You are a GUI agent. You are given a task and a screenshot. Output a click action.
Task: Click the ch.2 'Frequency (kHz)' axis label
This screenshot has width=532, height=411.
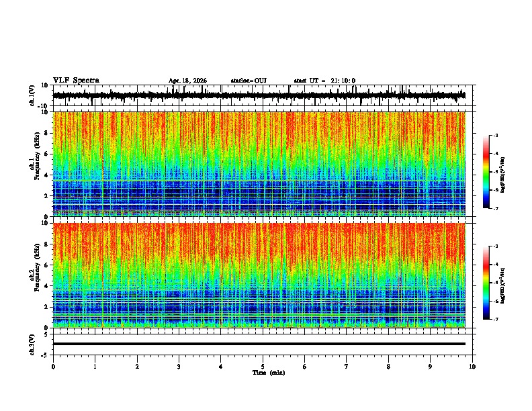coord(37,270)
